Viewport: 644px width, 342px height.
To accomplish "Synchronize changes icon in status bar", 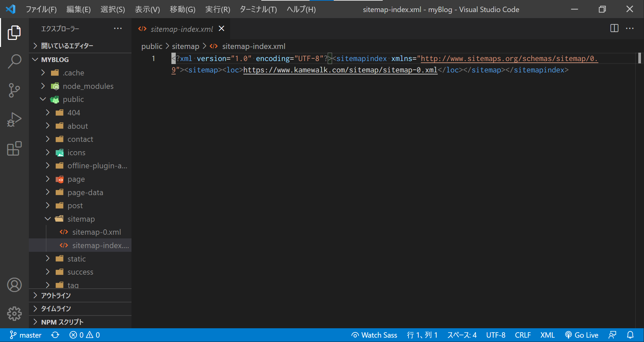I will click(55, 335).
